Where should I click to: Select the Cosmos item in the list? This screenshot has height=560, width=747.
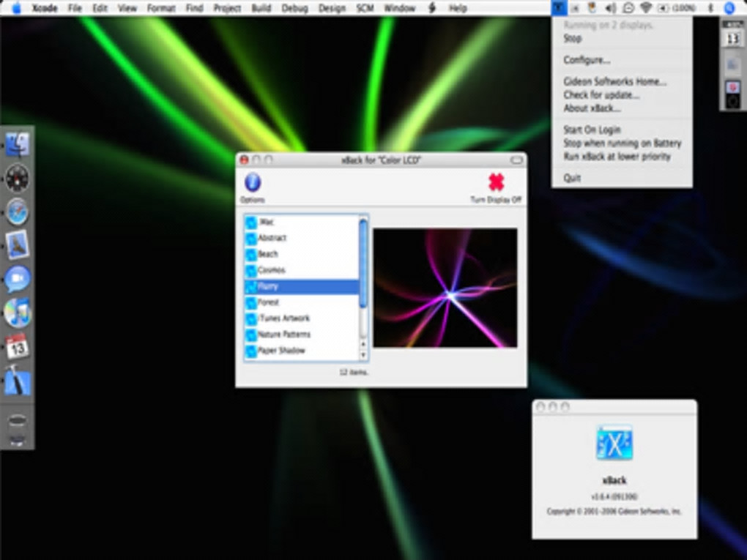point(271,270)
